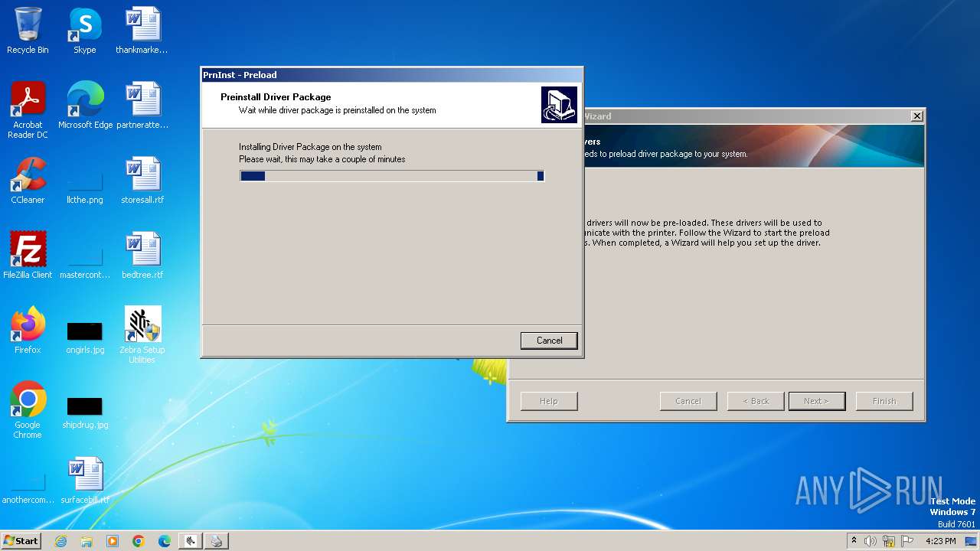This screenshot has width=980, height=551.
Task: Click the wizard's greyed Cancel button
Action: click(688, 401)
